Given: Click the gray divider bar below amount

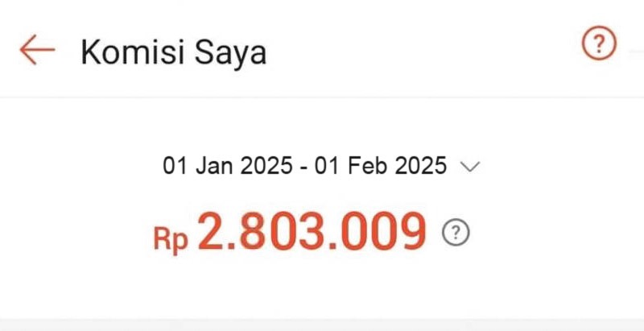Looking at the screenshot, I should tap(322, 325).
